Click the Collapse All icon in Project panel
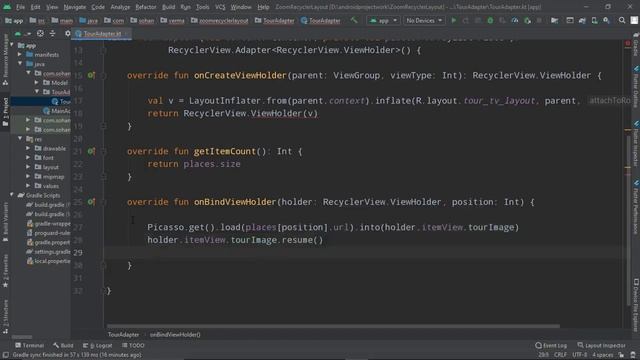The width and height of the screenshot is (640, 360). coord(52,33)
